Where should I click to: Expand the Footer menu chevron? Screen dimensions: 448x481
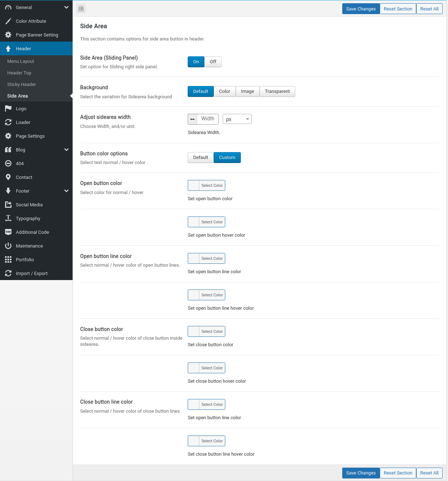[x=66, y=191]
